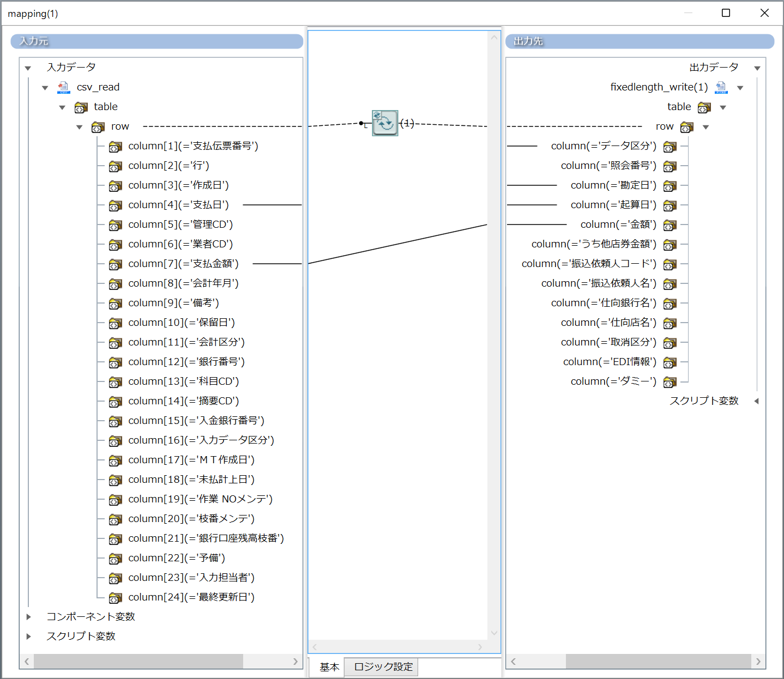
Task: Select column[17] ＭＴ作成日 row
Action: point(191,460)
